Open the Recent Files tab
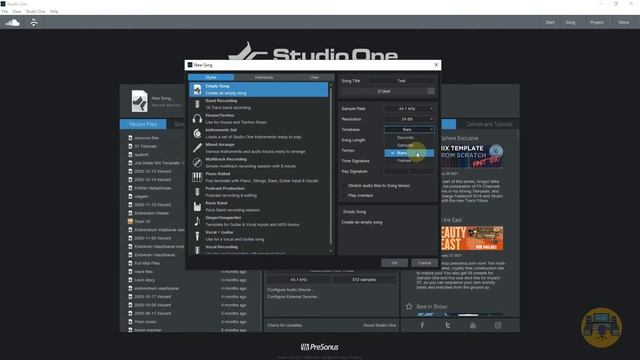This screenshot has width=640, height=360. [x=143, y=124]
